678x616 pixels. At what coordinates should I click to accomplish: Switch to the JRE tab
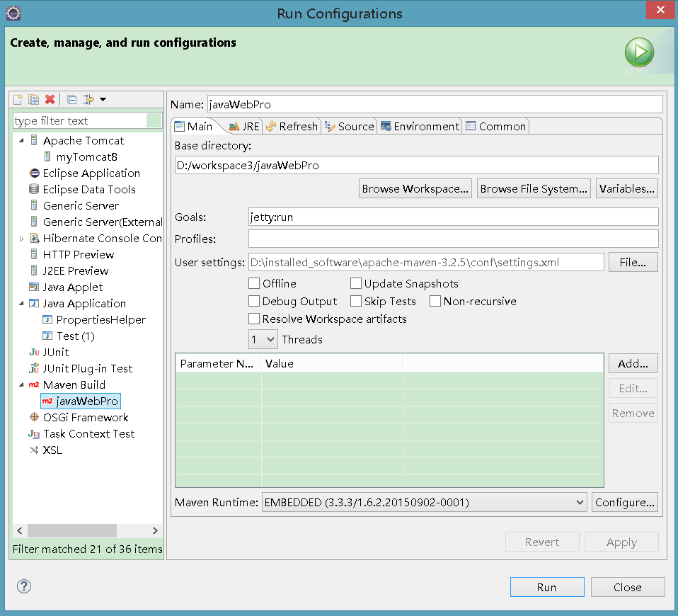coord(244,126)
